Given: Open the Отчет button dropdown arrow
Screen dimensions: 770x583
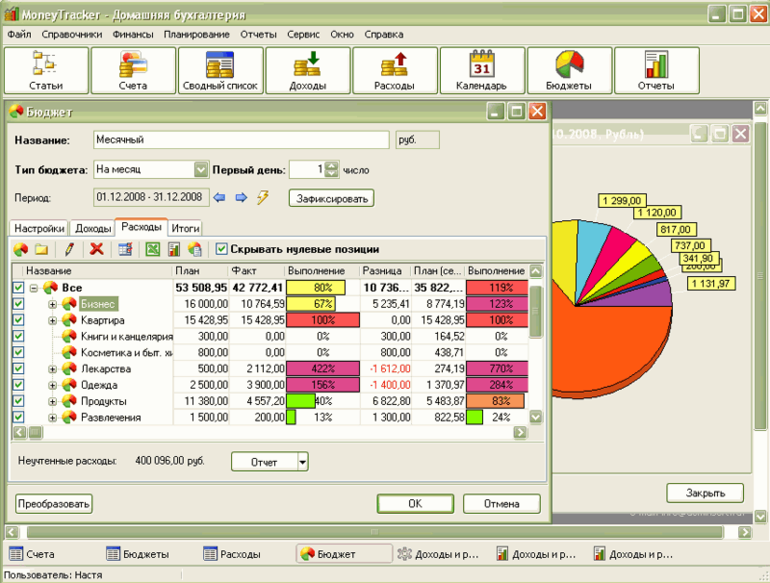Looking at the screenshot, I should [302, 461].
